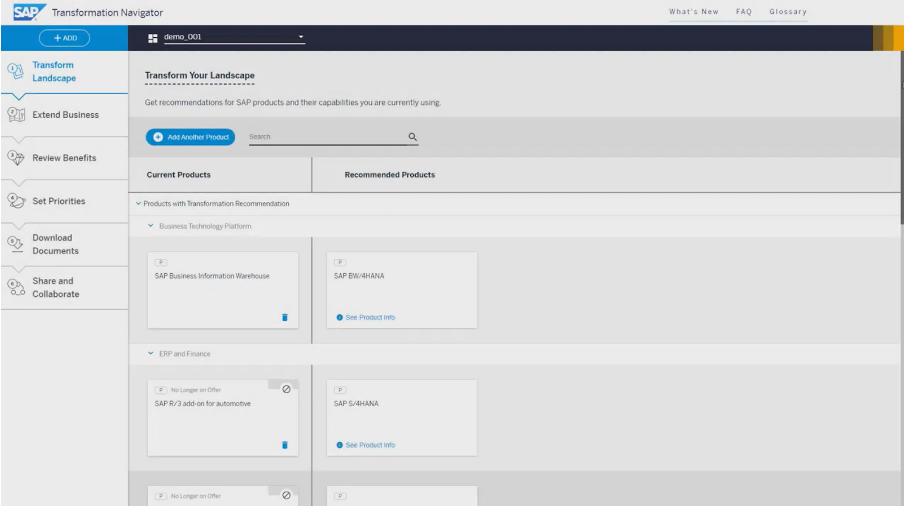Click the no-longer-on-offer icon on SAP R/3 card
This screenshot has width=907, height=506.
pos(286,389)
